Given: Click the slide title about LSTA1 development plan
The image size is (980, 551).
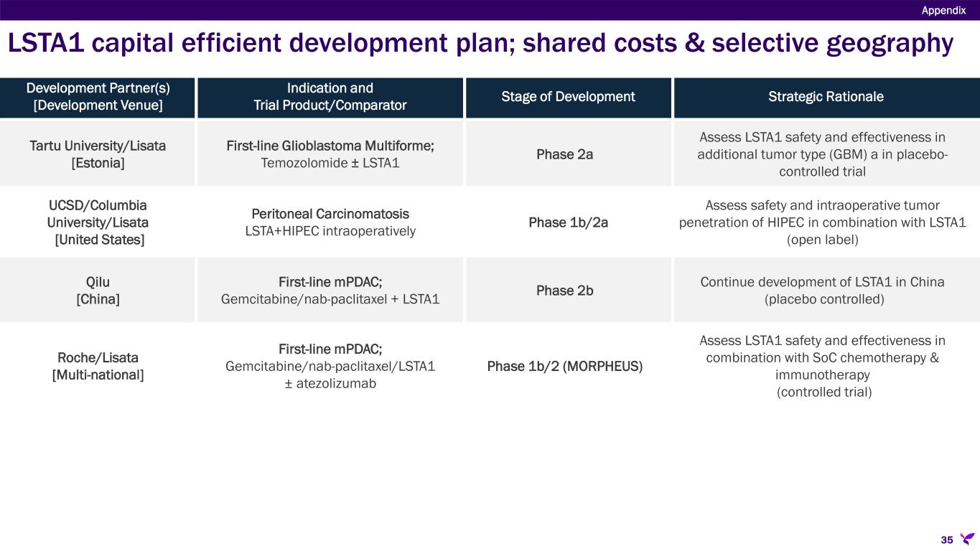Looking at the screenshot, I should coord(480,44).
